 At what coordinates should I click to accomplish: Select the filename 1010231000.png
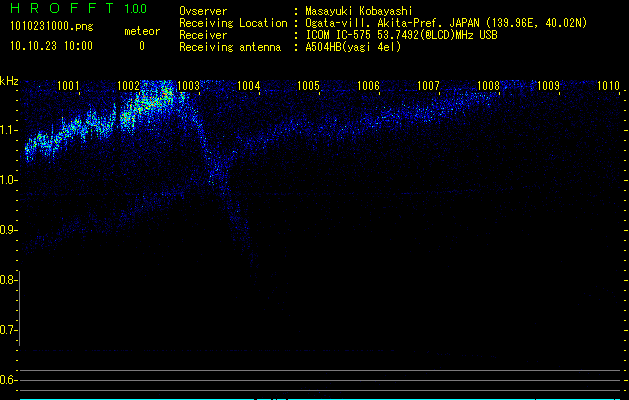(x=51, y=26)
